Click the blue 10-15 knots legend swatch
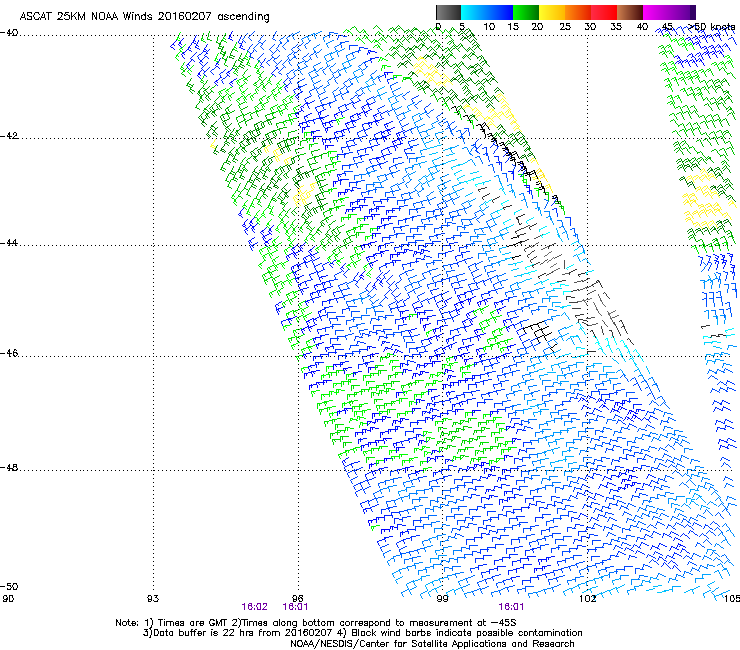The width and height of the screenshot is (740, 650). coord(500,12)
